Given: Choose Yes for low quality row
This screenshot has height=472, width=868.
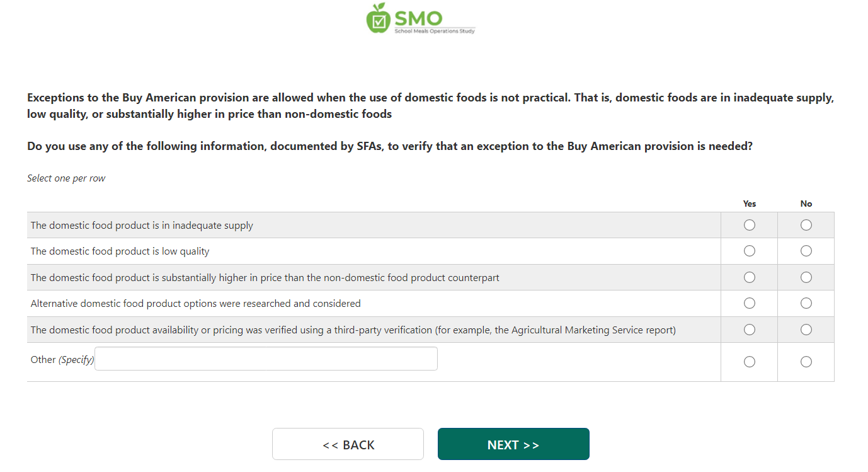Looking at the screenshot, I should (749, 251).
